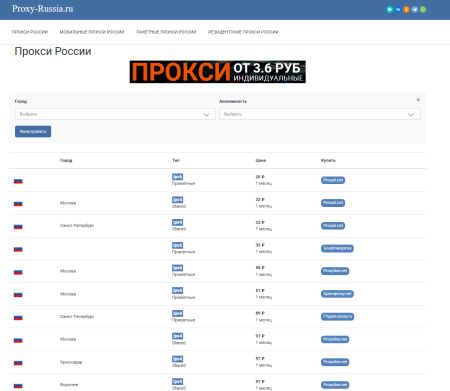Viewport: 450px width, 391px height.
Task: Open the ПРОКСИ ОТ 3.6 РУБ banner
Action: click(x=218, y=72)
